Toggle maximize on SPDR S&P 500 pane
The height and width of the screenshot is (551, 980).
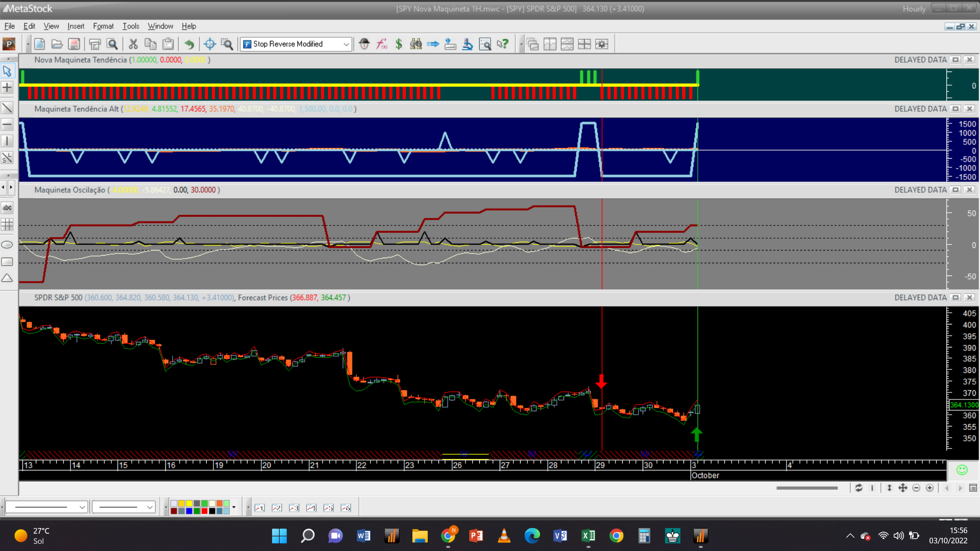point(955,297)
